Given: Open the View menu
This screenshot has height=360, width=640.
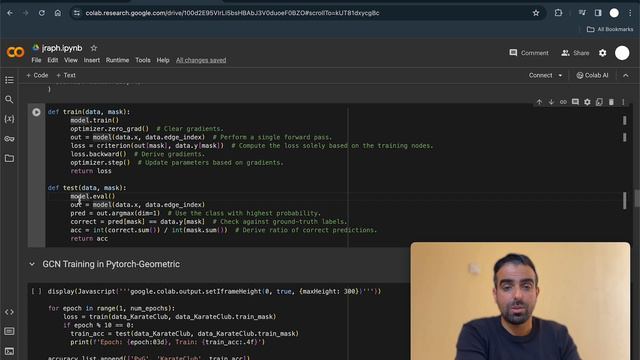Looking at the screenshot, I should (x=71, y=60).
